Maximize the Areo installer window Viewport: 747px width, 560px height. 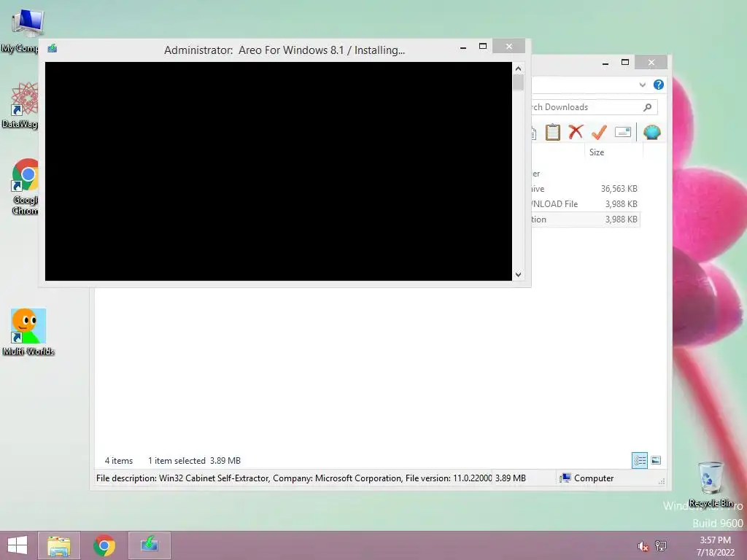pyautogui.click(x=483, y=46)
